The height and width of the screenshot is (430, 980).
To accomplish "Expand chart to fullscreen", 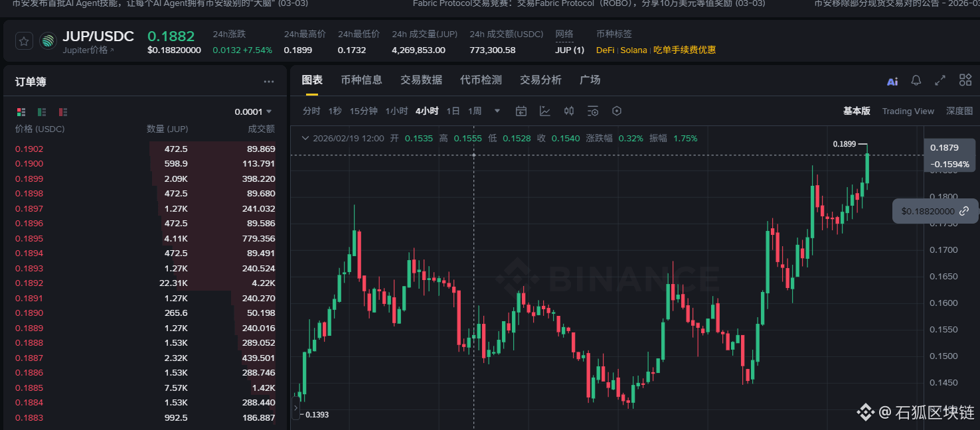I will point(940,80).
